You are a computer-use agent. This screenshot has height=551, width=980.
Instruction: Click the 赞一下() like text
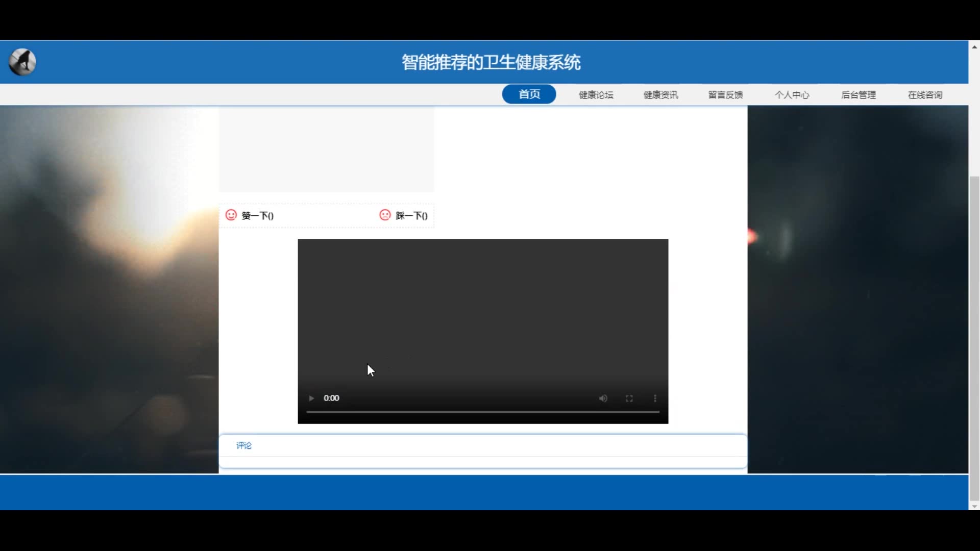258,216
